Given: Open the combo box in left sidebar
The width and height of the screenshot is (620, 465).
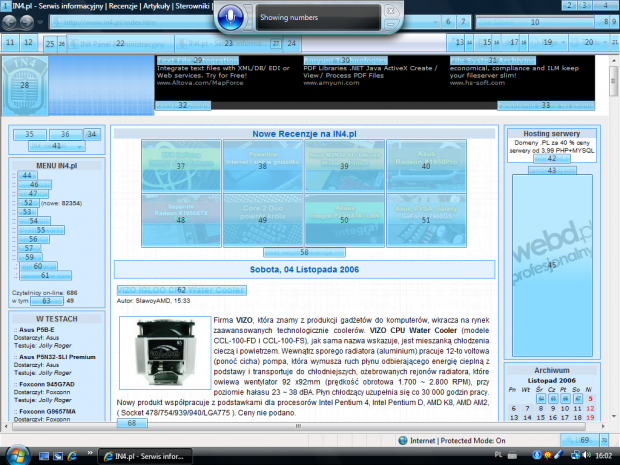Looking at the screenshot, I should coord(40,146).
